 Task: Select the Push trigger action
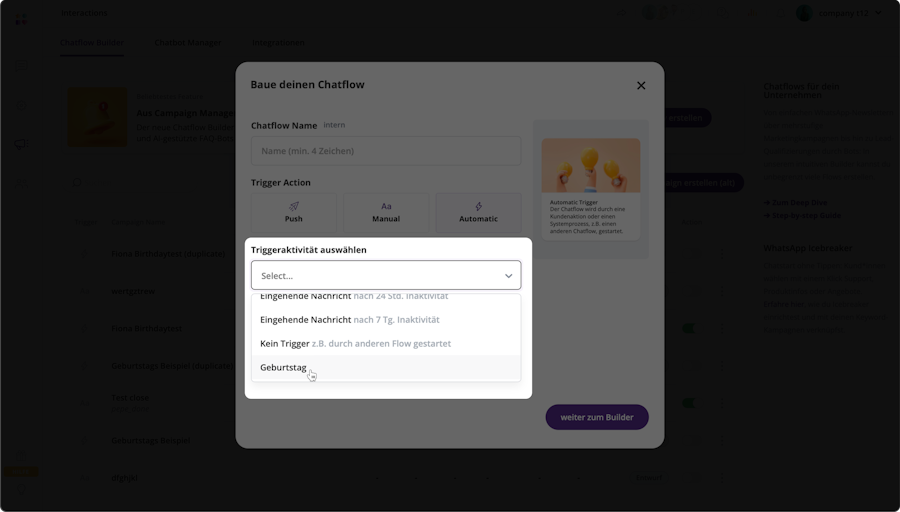click(293, 212)
